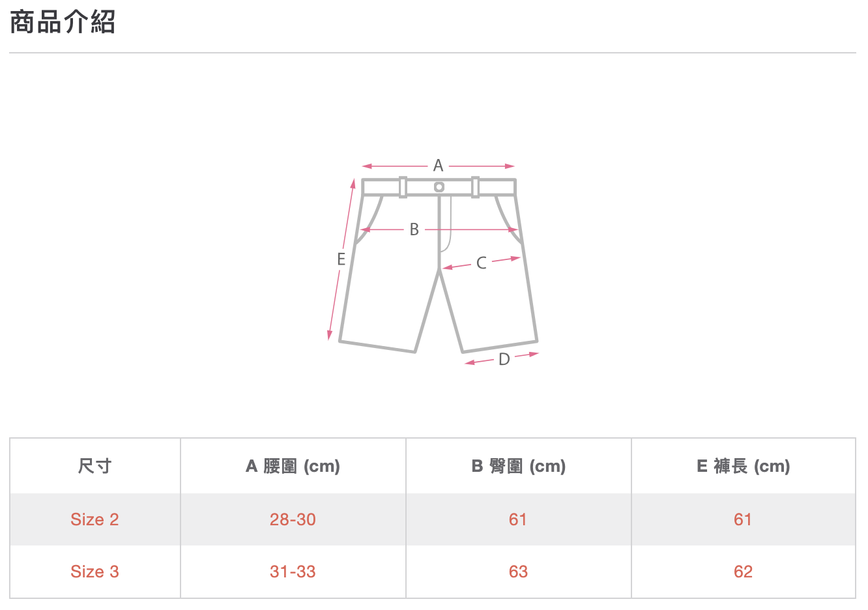The image size is (868, 610).
Task: Click the A 腰圍 (cm) column header
Action: tap(293, 466)
